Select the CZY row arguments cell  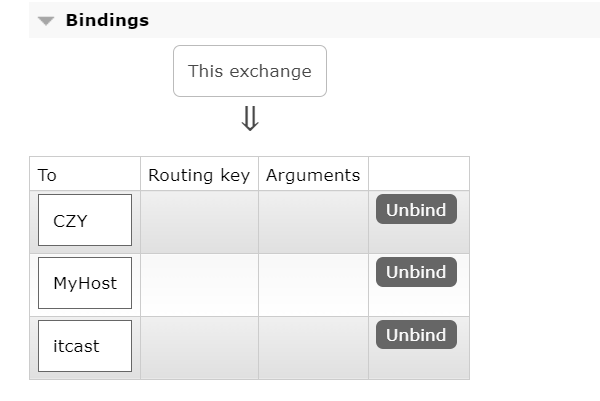[x=313, y=221]
